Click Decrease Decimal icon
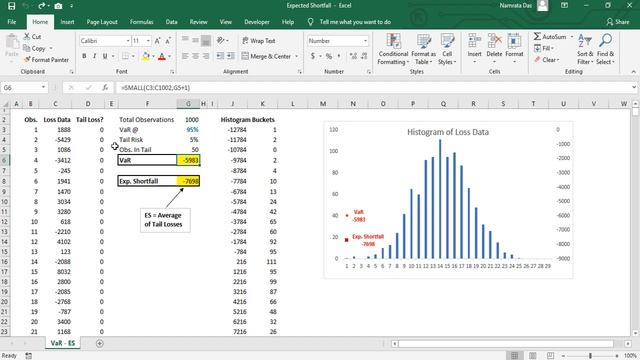Viewport: 640px width, 360px height. [364, 56]
